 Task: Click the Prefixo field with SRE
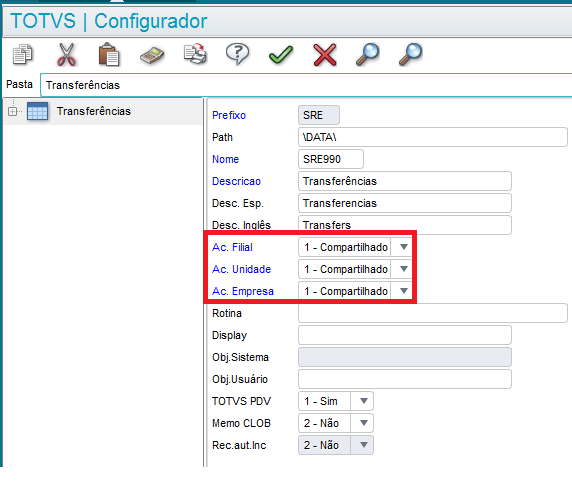319,115
